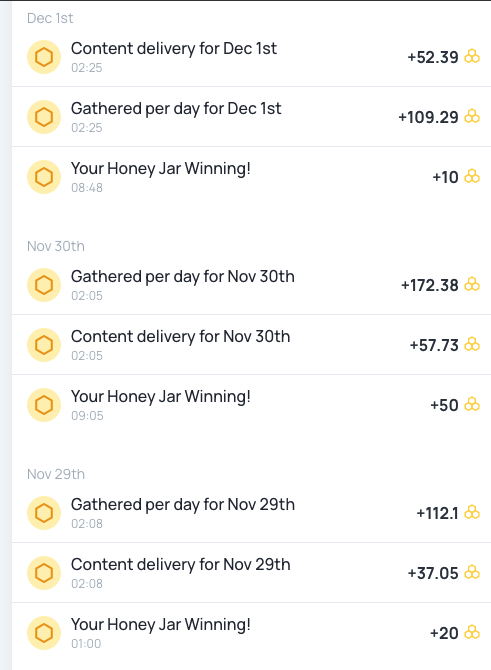This screenshot has height=670, width=491.
Task: Click hexagon icon beside the 08:48 Honey Jar Winning
Action: click(44, 177)
